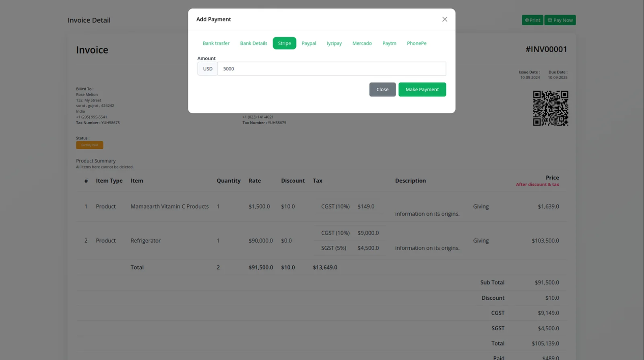Select the Refrigerator item cell
This screenshot has height=360, width=644.
click(145, 241)
